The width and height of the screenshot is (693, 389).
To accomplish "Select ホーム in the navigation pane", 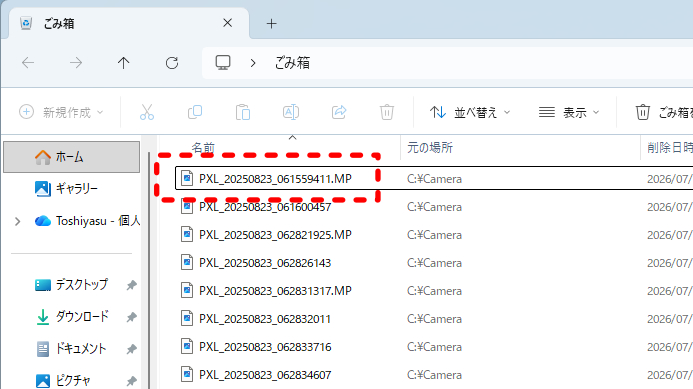I will pos(72,157).
